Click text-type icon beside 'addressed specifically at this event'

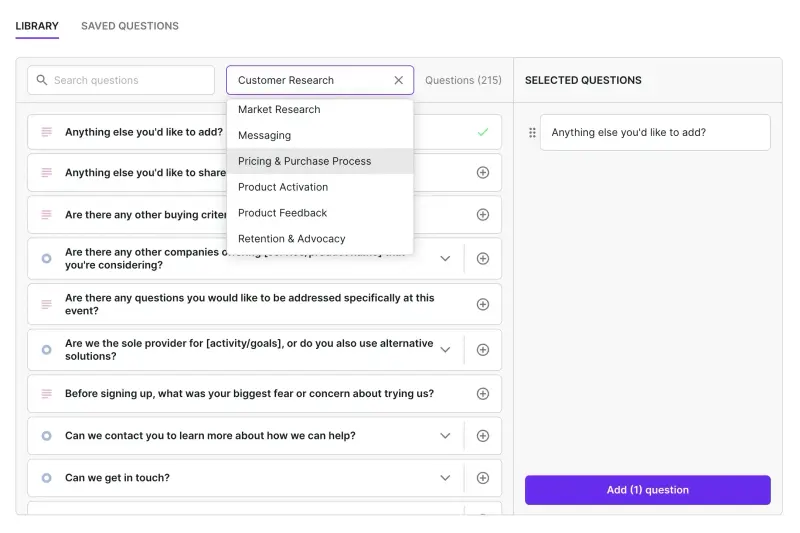click(x=46, y=304)
